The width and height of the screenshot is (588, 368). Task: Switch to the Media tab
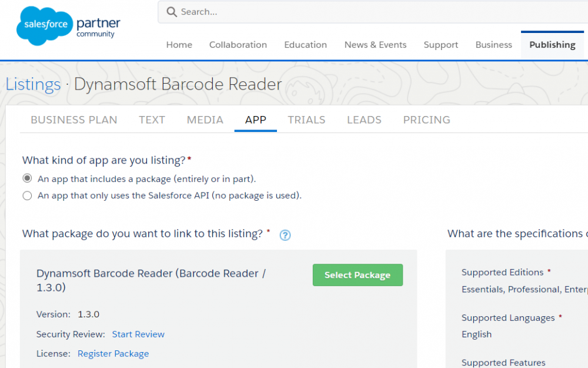pyautogui.click(x=205, y=120)
